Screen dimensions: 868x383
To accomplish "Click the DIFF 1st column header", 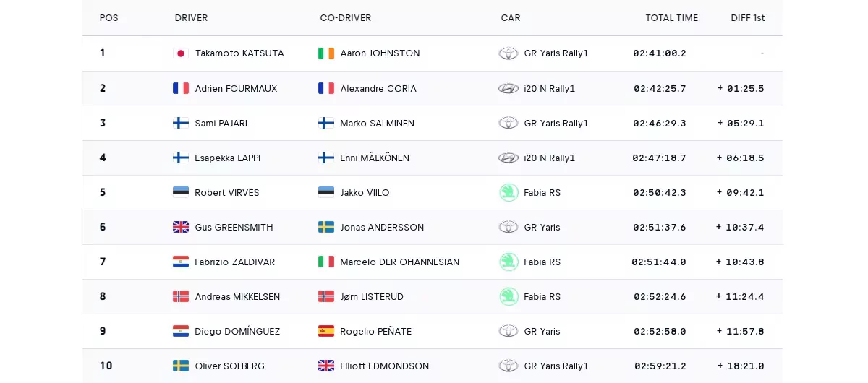I will (747, 18).
